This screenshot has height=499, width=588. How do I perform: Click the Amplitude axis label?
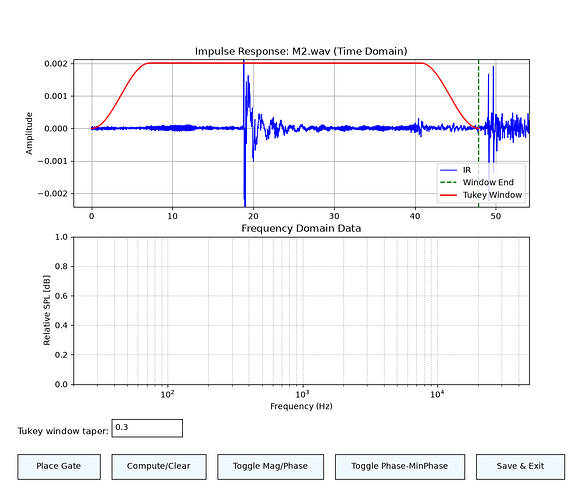tap(29, 133)
